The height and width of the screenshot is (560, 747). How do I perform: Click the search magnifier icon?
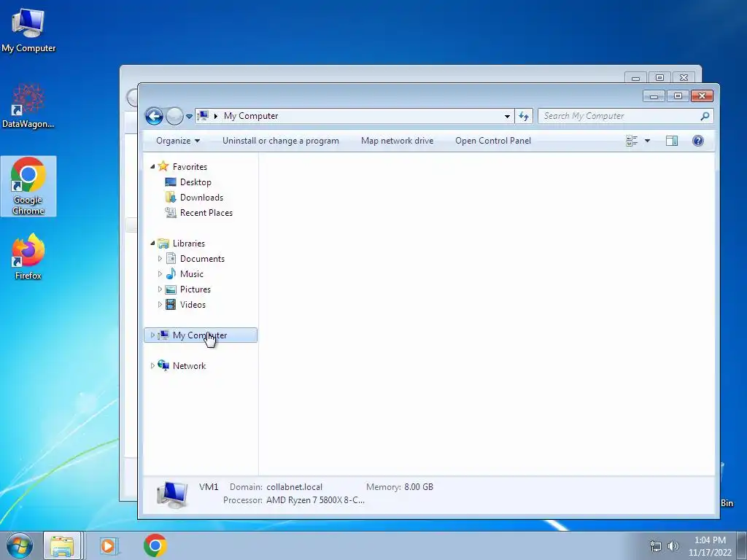[705, 116]
